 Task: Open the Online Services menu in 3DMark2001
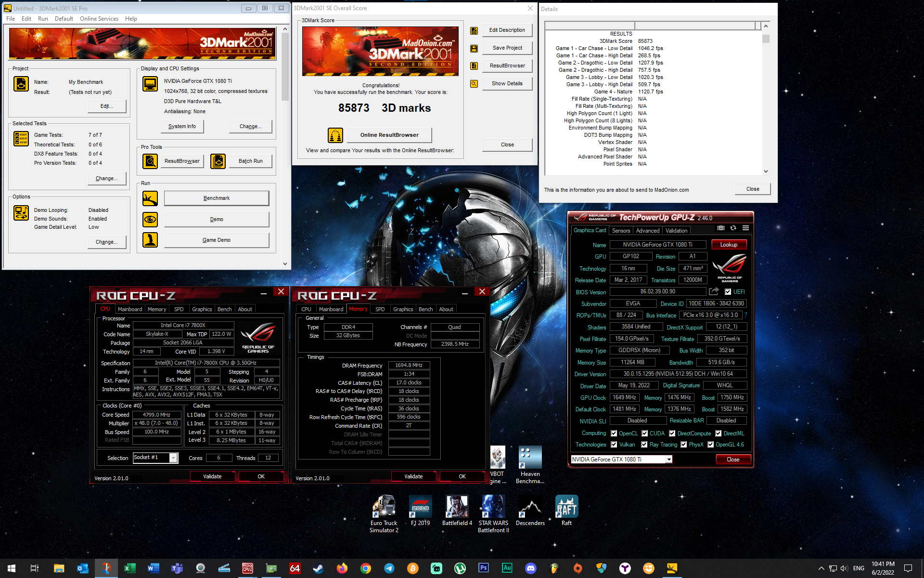click(x=99, y=19)
